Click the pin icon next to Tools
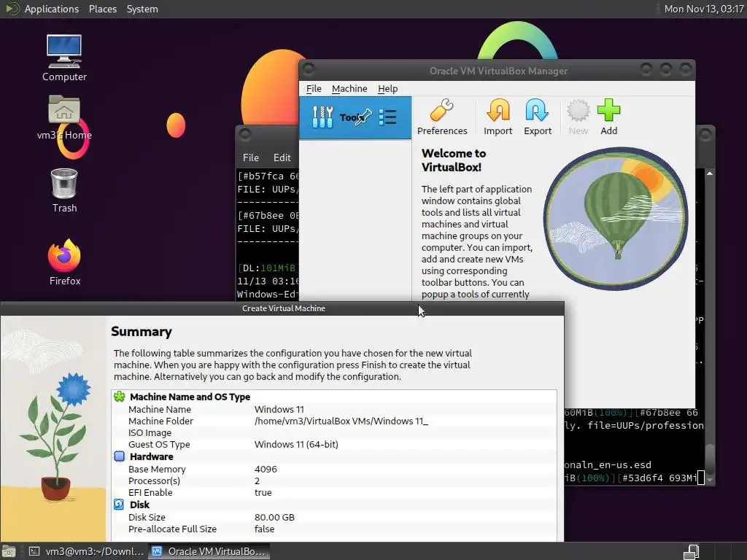Image resolution: width=747 pixels, height=560 pixels. [x=365, y=116]
